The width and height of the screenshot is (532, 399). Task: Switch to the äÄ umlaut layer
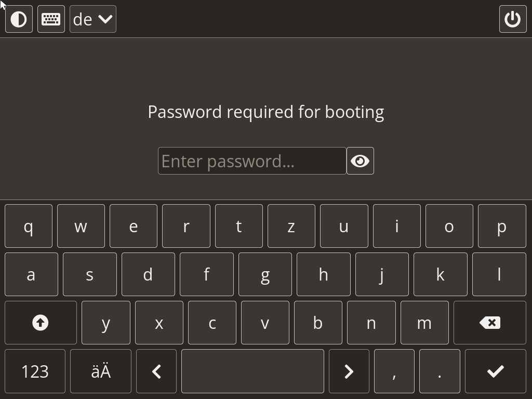(101, 371)
